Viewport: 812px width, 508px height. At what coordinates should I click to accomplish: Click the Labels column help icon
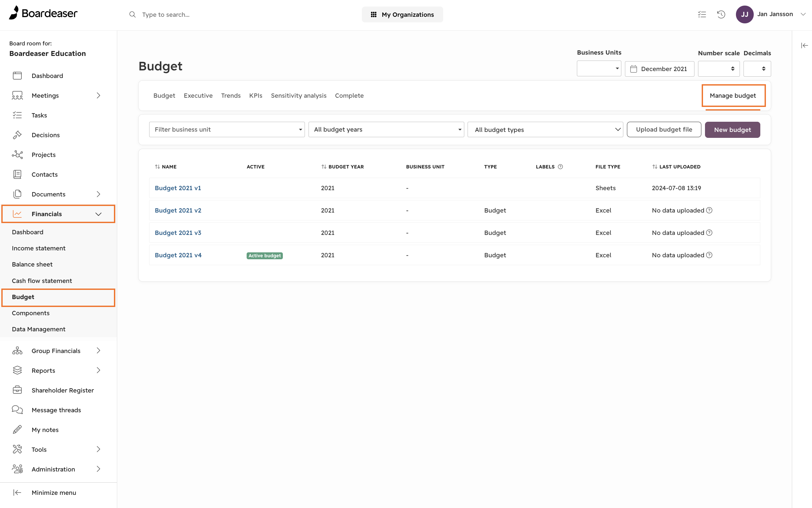(x=560, y=166)
